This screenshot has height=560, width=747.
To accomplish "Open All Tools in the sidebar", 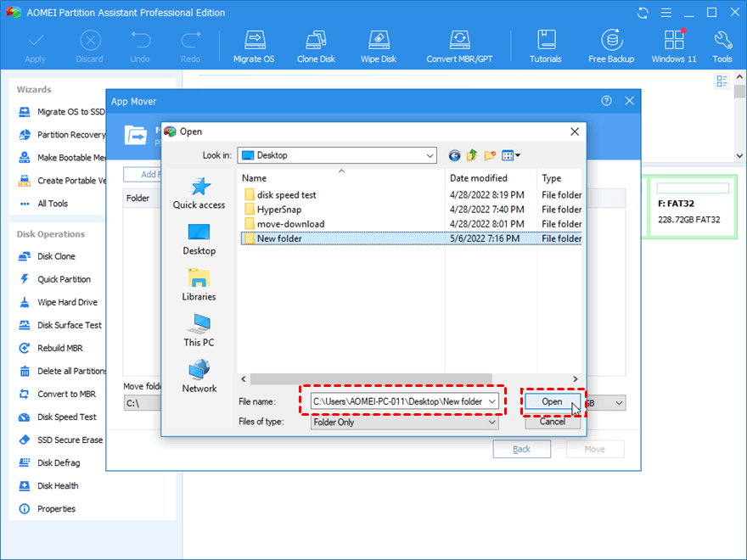I will click(43, 204).
